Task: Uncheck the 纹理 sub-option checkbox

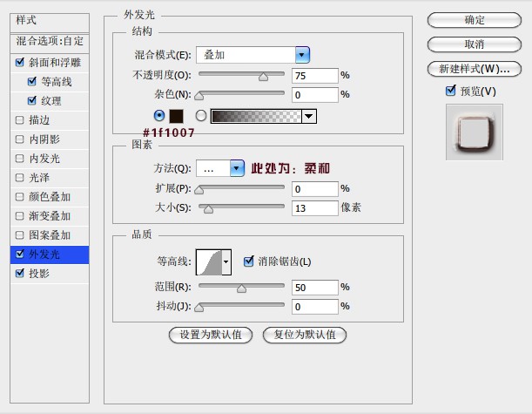Action: 32,100
